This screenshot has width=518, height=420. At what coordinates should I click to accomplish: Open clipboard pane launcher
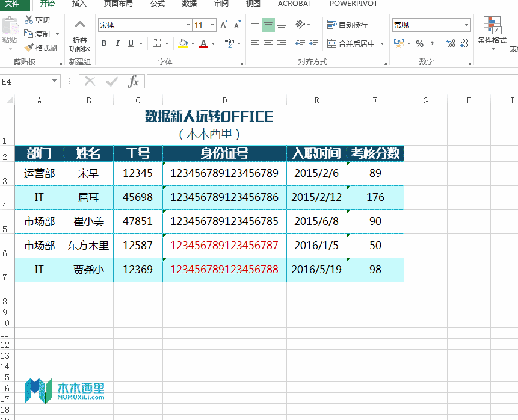(60, 63)
